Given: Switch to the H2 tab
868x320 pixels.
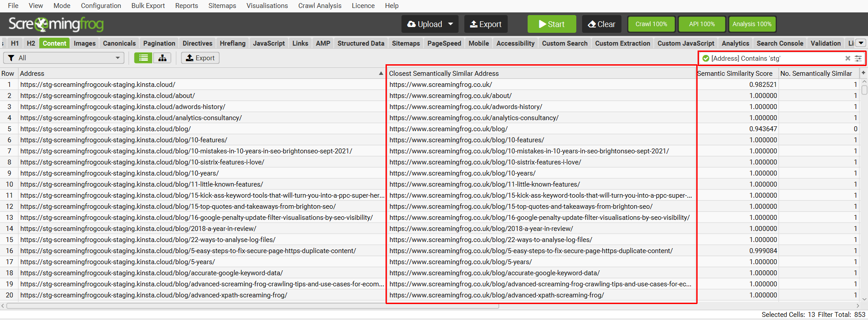Looking at the screenshot, I should pos(31,43).
